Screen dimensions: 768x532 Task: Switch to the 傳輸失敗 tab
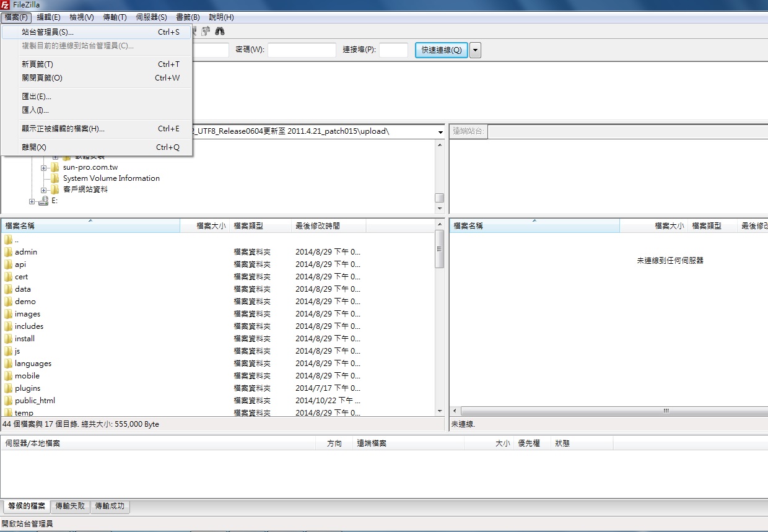click(70, 506)
